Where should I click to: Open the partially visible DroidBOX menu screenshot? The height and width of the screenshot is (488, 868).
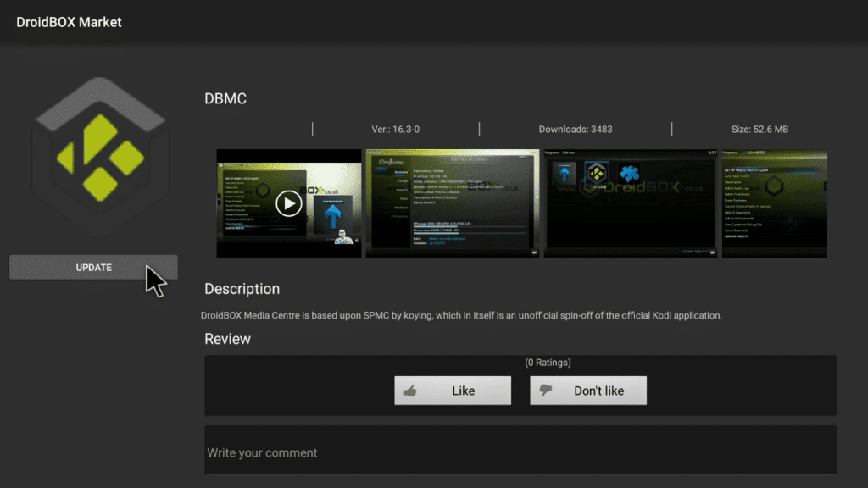775,203
